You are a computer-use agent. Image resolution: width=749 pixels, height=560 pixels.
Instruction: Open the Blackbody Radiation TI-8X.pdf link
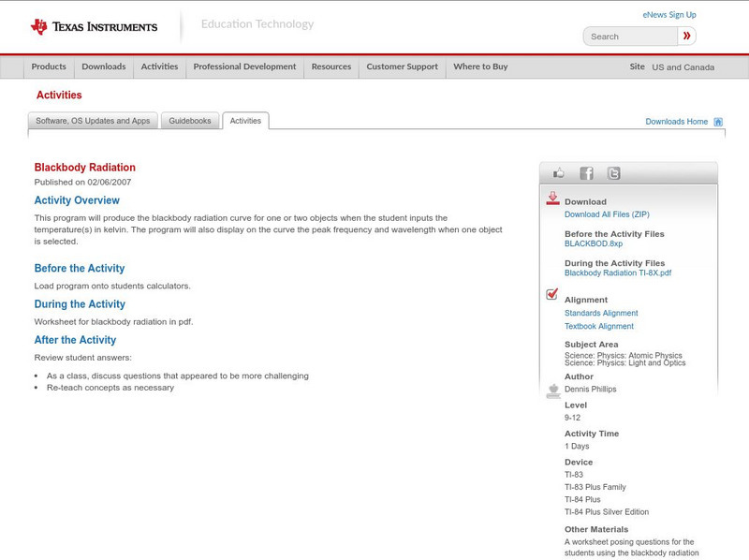point(617,273)
